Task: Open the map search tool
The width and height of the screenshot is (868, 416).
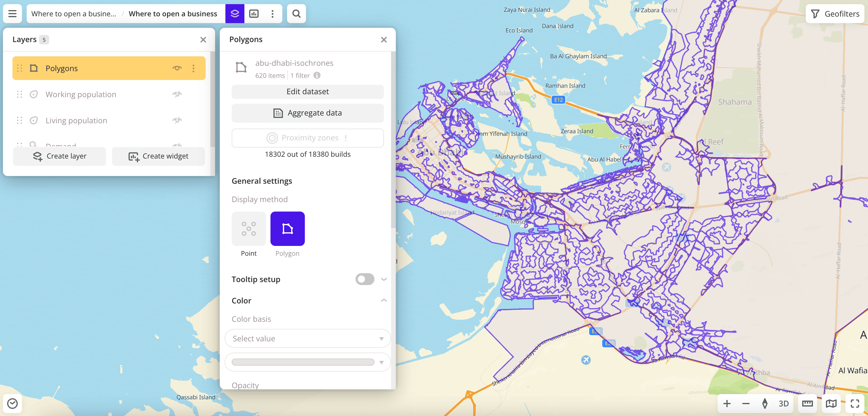Action: pos(296,14)
